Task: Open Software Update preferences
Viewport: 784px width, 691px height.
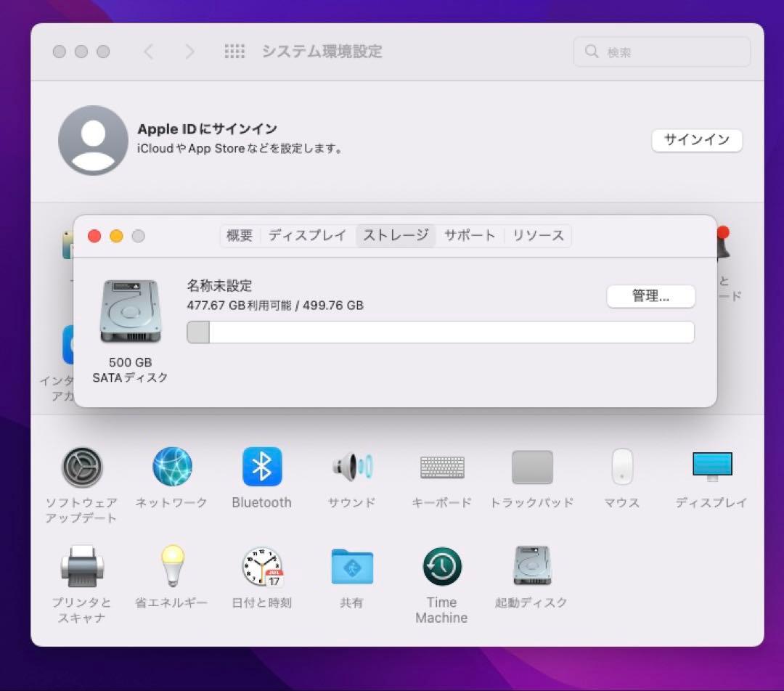Action: [81, 467]
